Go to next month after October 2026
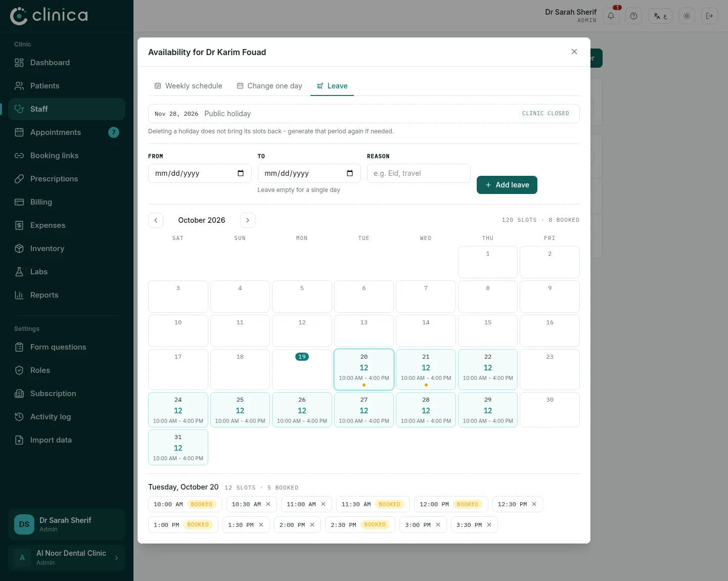 [248, 220]
